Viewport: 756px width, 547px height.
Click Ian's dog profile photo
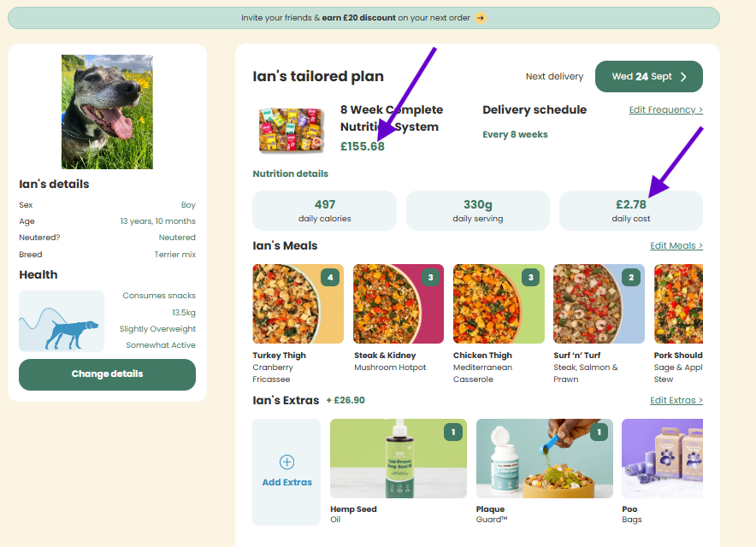(107, 112)
